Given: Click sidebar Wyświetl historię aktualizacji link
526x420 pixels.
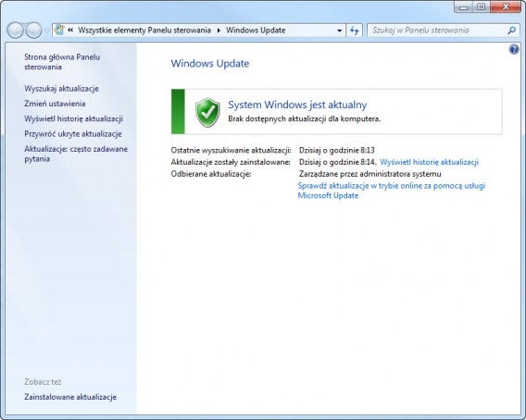Looking at the screenshot, I should click(73, 118).
